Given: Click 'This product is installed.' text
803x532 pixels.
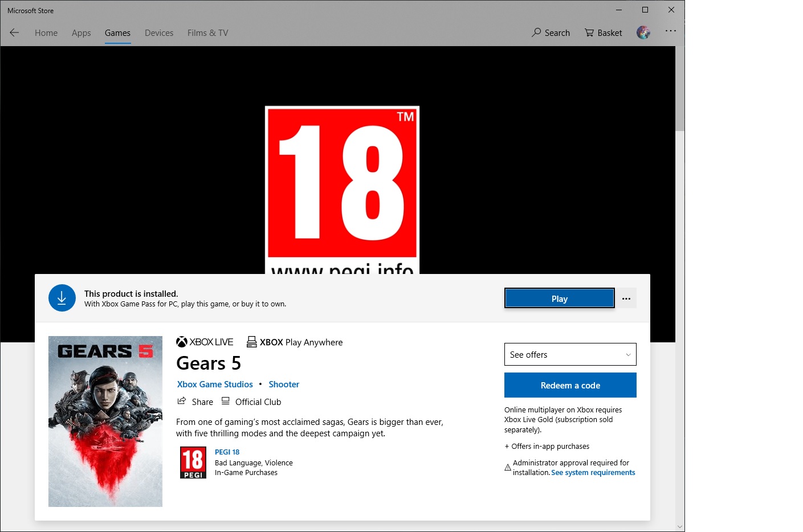Looking at the screenshot, I should pyautogui.click(x=131, y=294).
